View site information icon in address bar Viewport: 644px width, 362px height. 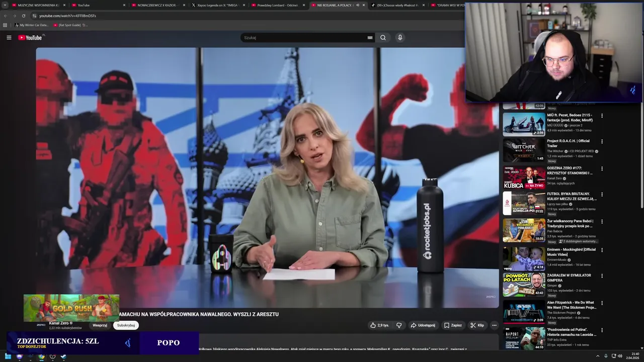pos(34,16)
